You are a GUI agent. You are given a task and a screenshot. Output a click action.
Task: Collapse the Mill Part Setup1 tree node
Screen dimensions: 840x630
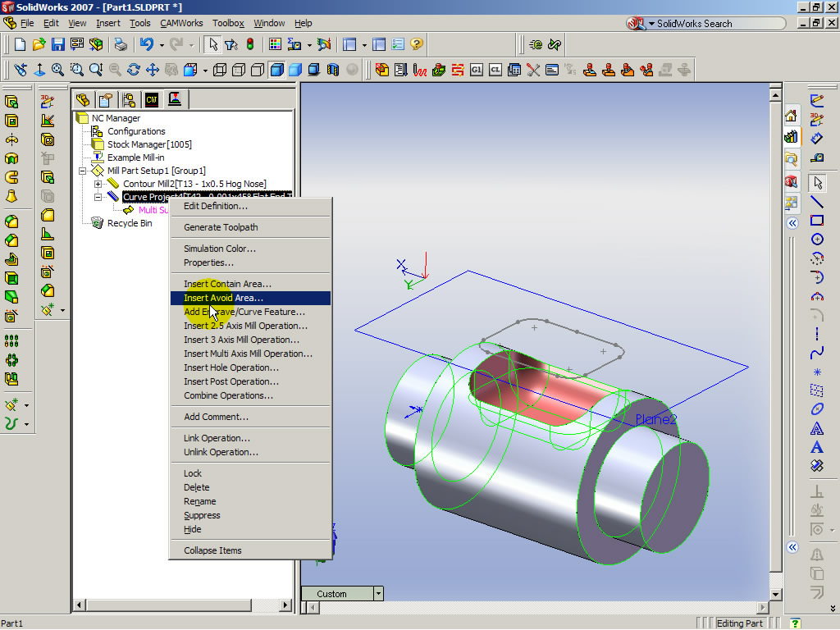[83, 171]
